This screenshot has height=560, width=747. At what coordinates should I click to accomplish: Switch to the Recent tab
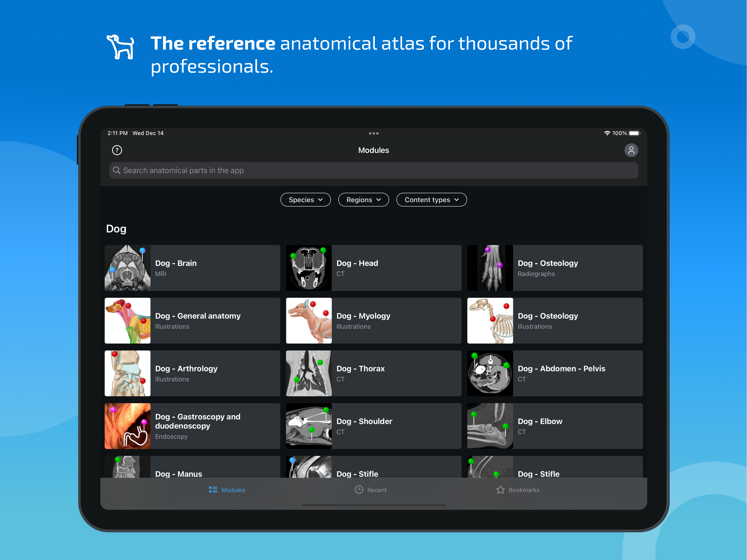[x=371, y=490]
